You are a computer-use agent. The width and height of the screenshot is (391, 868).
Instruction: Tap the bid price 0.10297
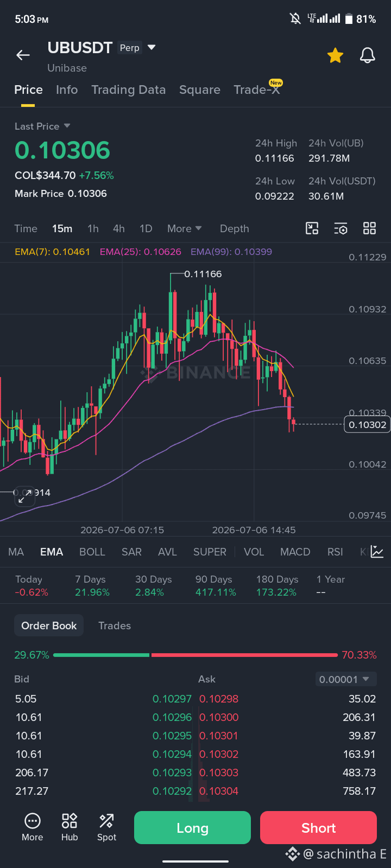pyautogui.click(x=172, y=699)
